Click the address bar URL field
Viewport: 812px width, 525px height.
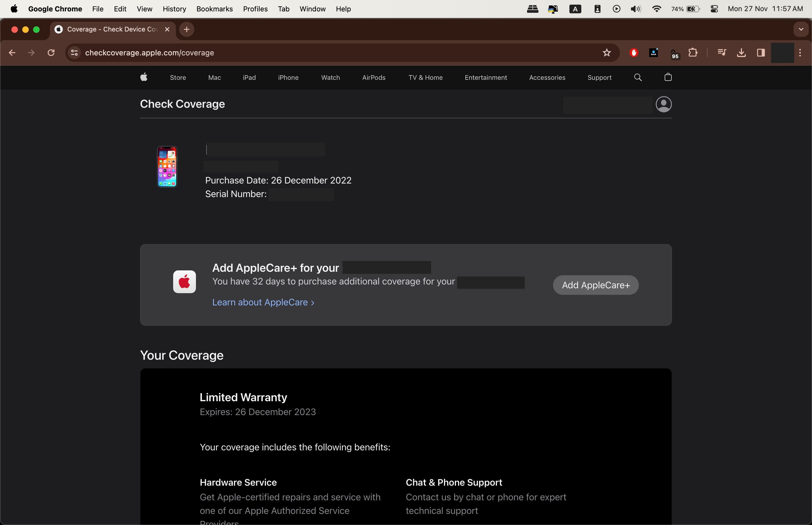pyautogui.click(x=307, y=53)
